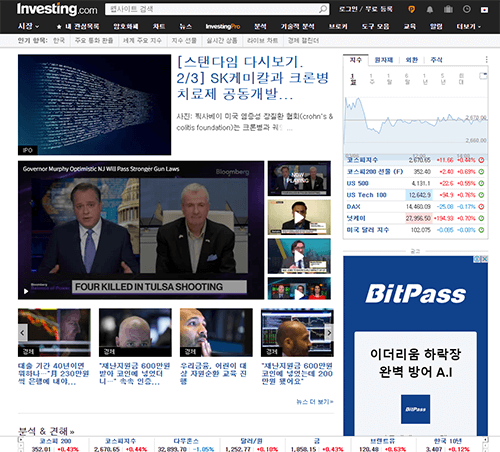Play the third video thumbnail in side list

299,256
